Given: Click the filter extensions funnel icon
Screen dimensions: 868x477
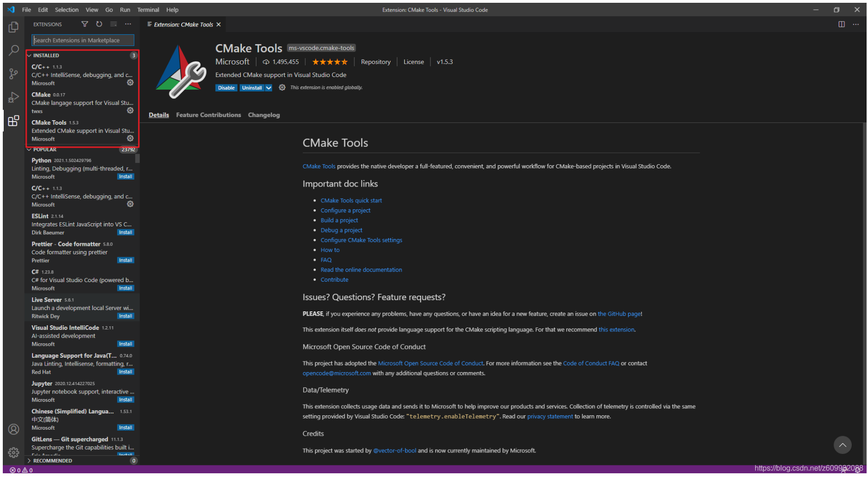Looking at the screenshot, I should tap(85, 24).
